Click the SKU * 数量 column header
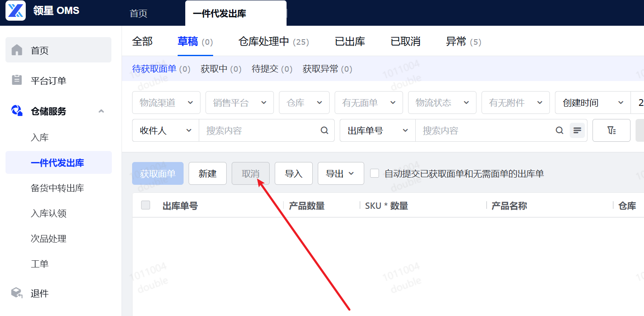This screenshot has width=644, height=316. pyautogui.click(x=387, y=206)
